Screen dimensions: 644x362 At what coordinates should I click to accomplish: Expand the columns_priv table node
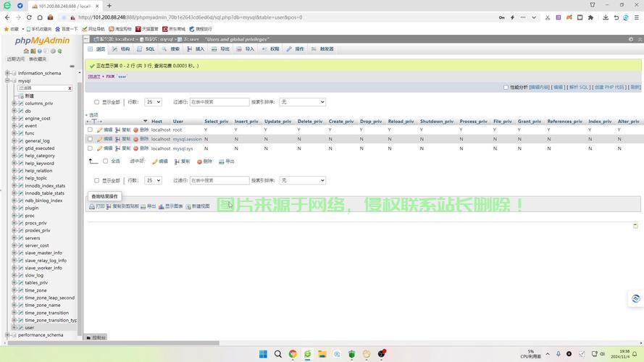click(x=14, y=103)
